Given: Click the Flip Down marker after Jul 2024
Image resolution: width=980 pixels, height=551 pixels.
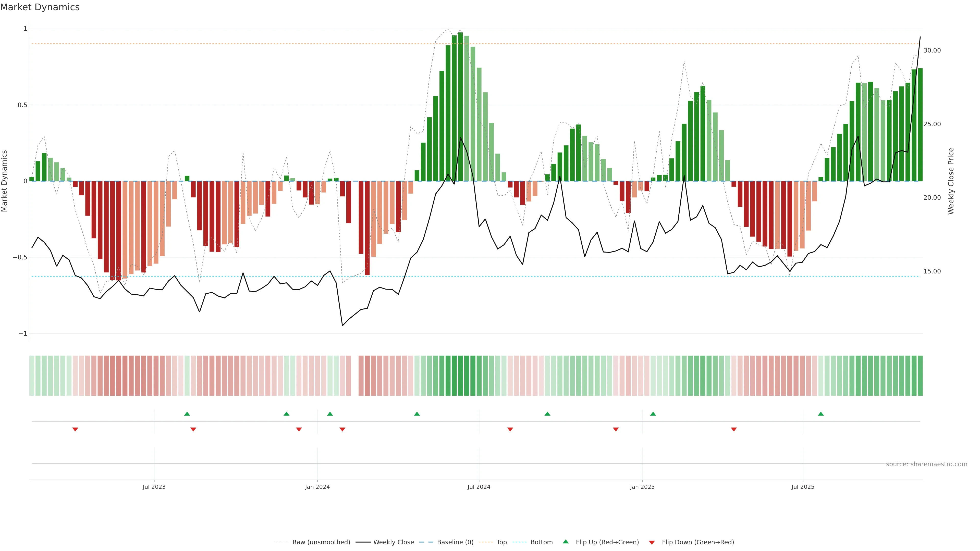Looking at the screenshot, I should pyautogui.click(x=510, y=429).
